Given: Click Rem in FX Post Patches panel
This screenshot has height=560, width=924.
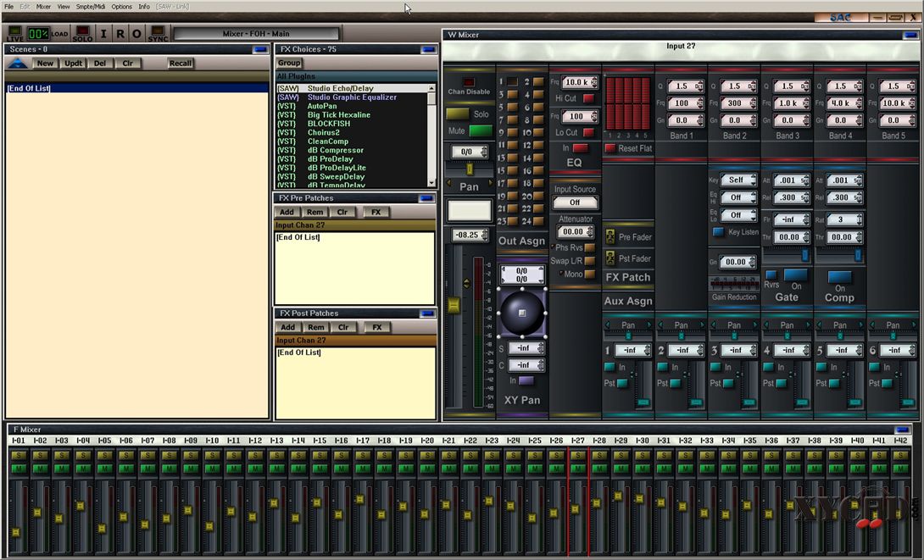Looking at the screenshot, I should [x=316, y=327].
